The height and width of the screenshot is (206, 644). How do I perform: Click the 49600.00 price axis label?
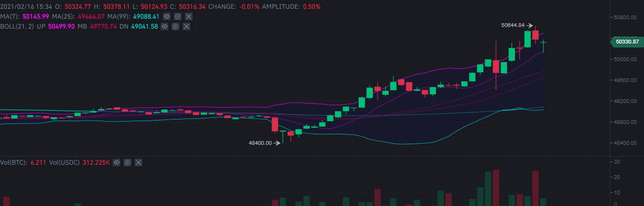click(626, 80)
